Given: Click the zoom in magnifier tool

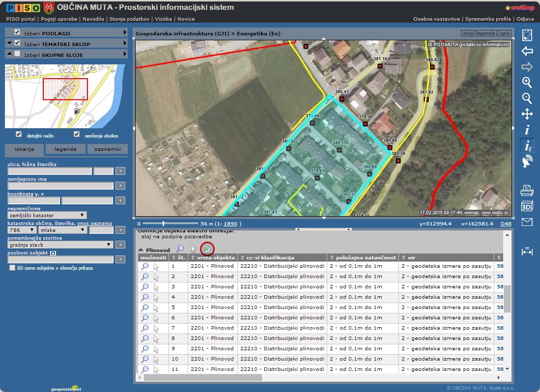Looking at the screenshot, I should (x=527, y=82).
